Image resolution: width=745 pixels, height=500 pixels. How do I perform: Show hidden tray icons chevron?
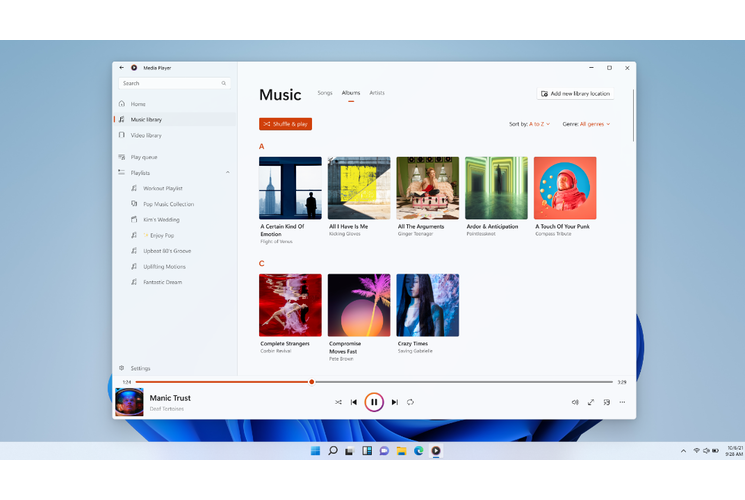(683, 451)
